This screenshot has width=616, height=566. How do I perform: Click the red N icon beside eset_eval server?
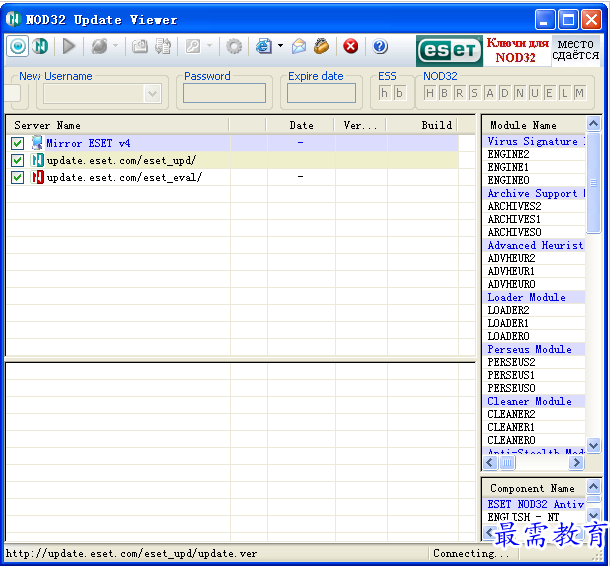tap(37, 178)
